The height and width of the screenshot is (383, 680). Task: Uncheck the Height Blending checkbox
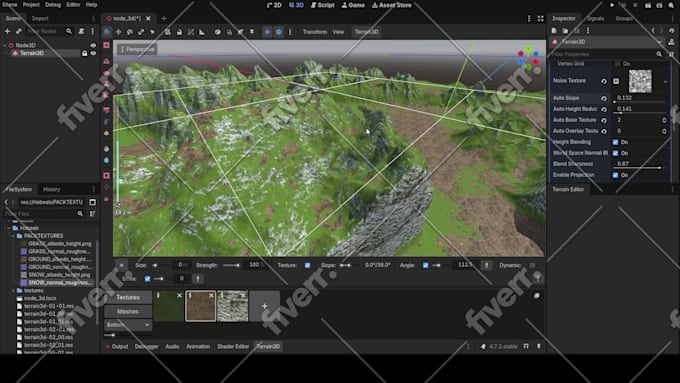coord(615,142)
